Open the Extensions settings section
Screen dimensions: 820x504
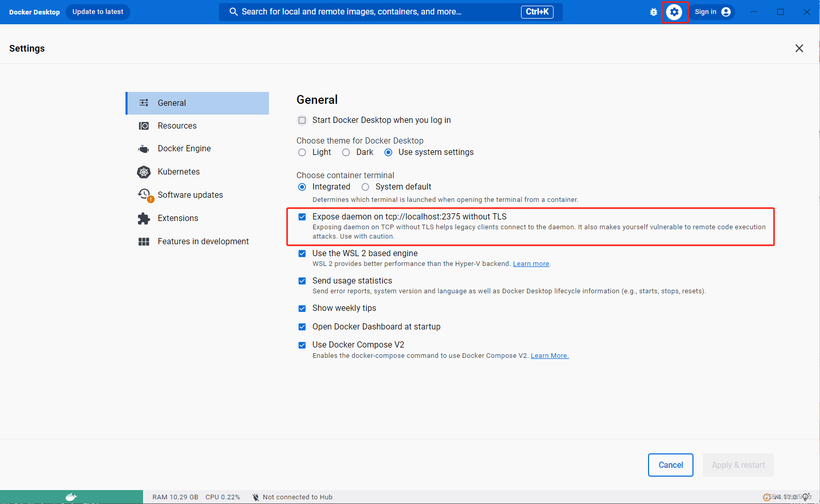tap(197, 218)
